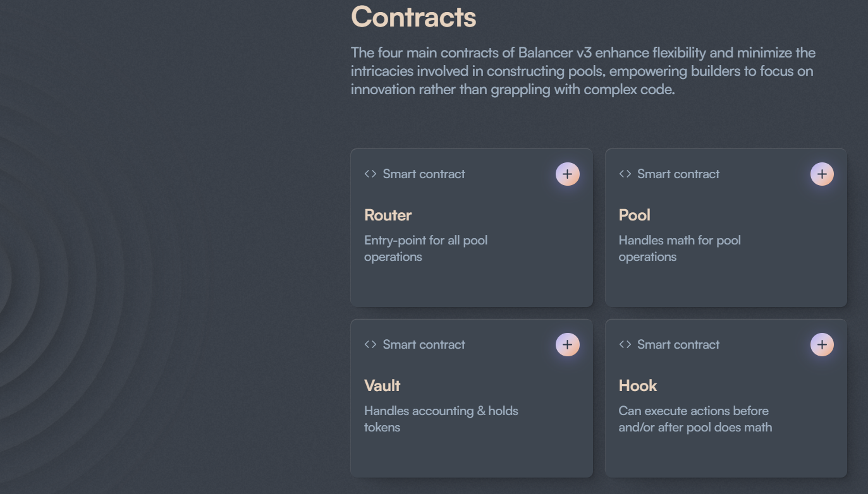The image size is (868, 494).
Task: Click the Contracts section title
Action: click(413, 16)
